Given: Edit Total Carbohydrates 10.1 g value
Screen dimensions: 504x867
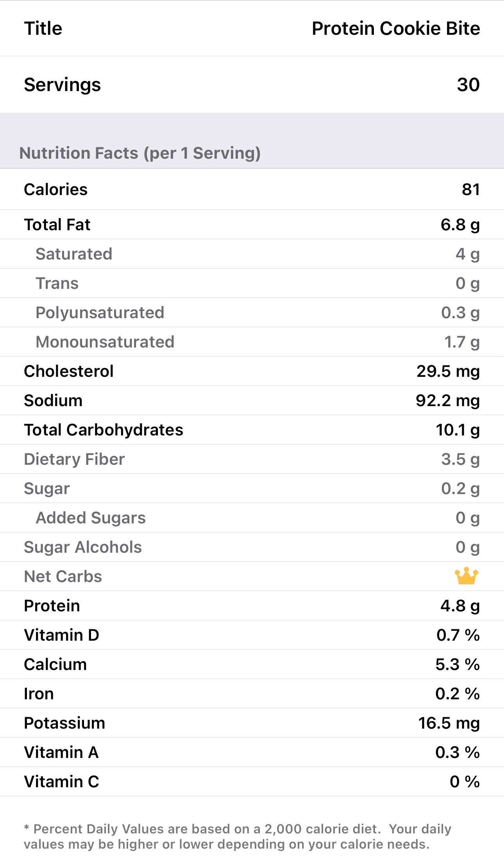Looking at the screenshot, I should 458,430.
